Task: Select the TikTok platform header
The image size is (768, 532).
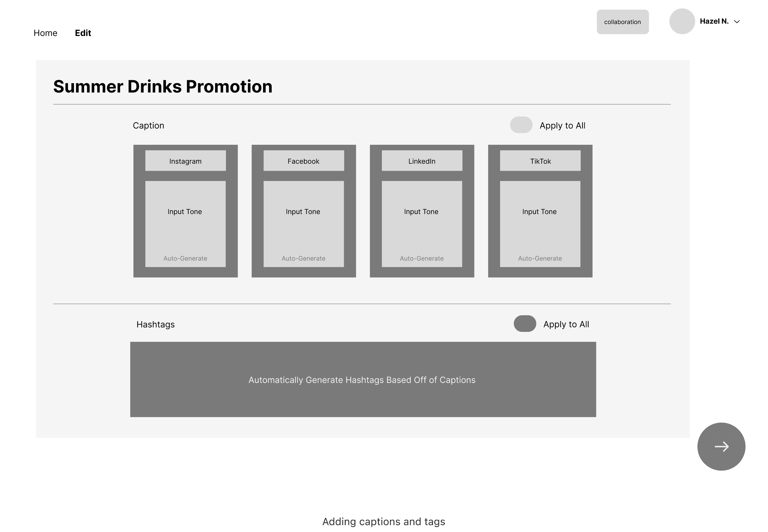Action: 540,161
